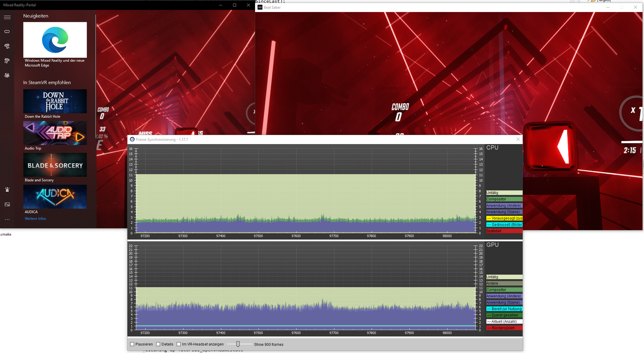Viewport: 644px width, 353px height.
Task: Click the people icon in Portal sidebar
Action: (x=7, y=75)
